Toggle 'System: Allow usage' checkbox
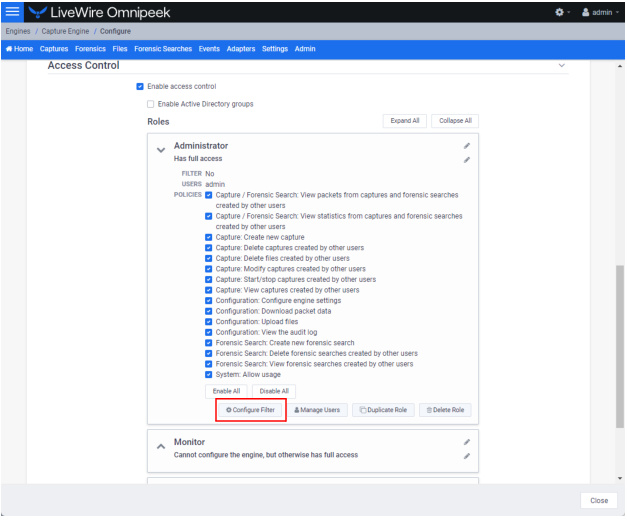This screenshot has width=627, height=529. (x=208, y=375)
